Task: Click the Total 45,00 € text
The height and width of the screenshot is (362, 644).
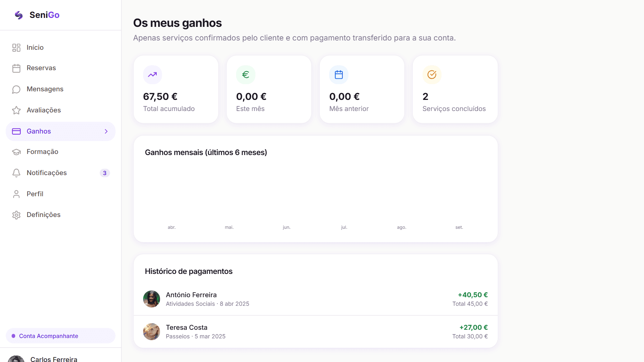Action: click(x=470, y=304)
